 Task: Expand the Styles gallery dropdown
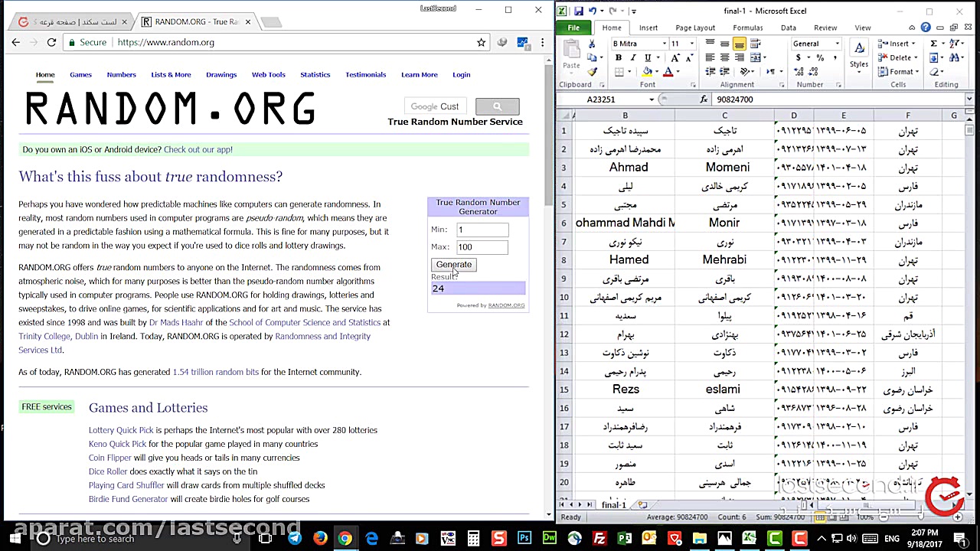click(859, 73)
